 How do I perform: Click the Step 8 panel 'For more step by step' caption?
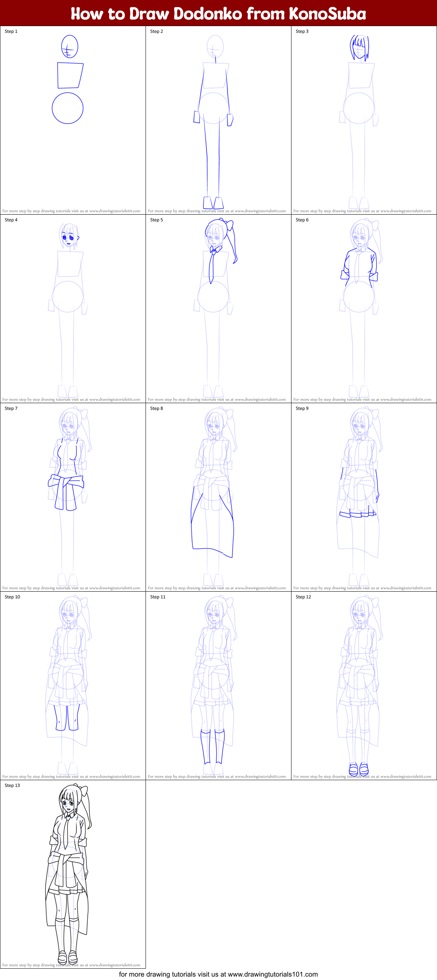tap(217, 588)
